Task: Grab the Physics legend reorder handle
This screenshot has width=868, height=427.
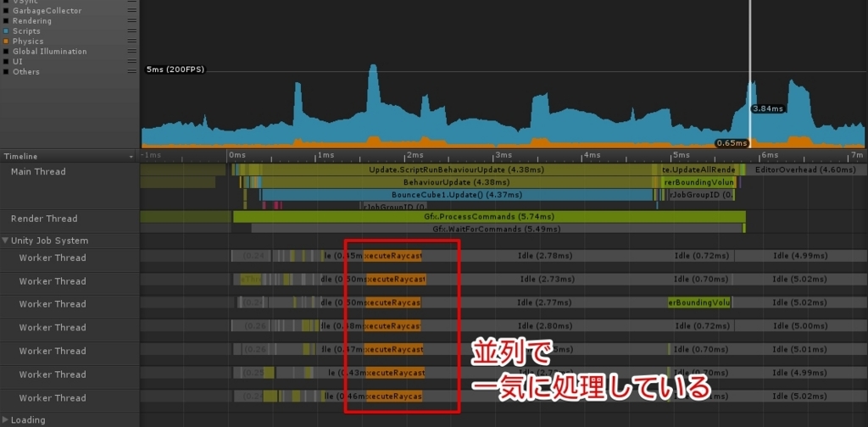Action: click(131, 41)
